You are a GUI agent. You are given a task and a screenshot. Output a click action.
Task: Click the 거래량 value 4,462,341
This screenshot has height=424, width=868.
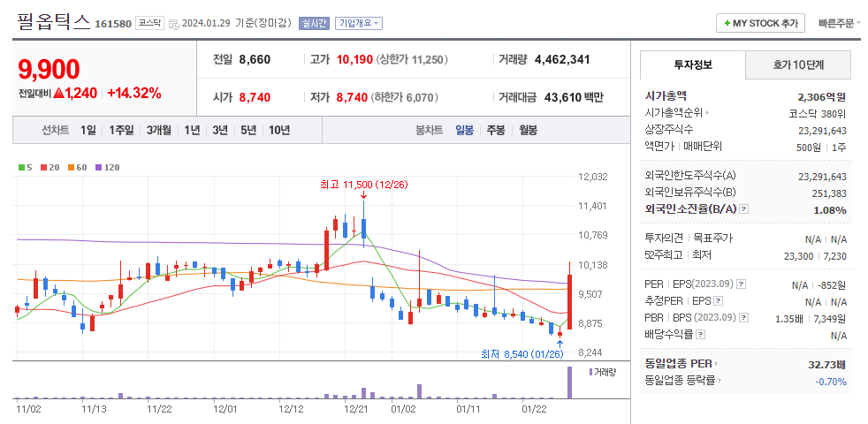(562, 60)
